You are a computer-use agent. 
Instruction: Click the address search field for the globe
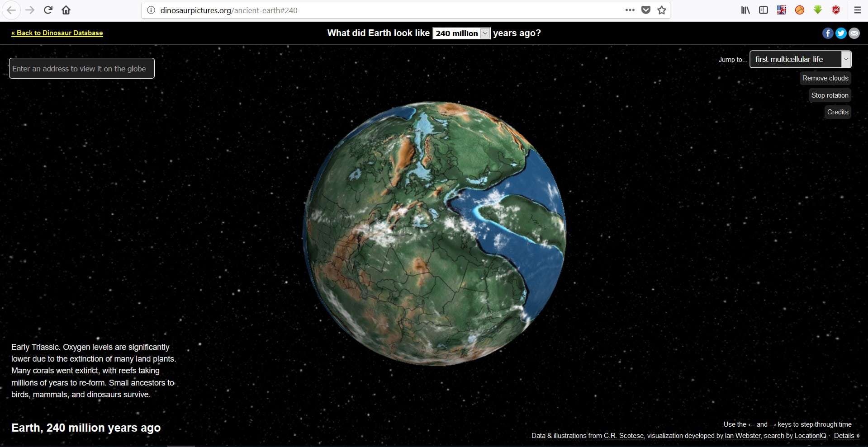(81, 69)
